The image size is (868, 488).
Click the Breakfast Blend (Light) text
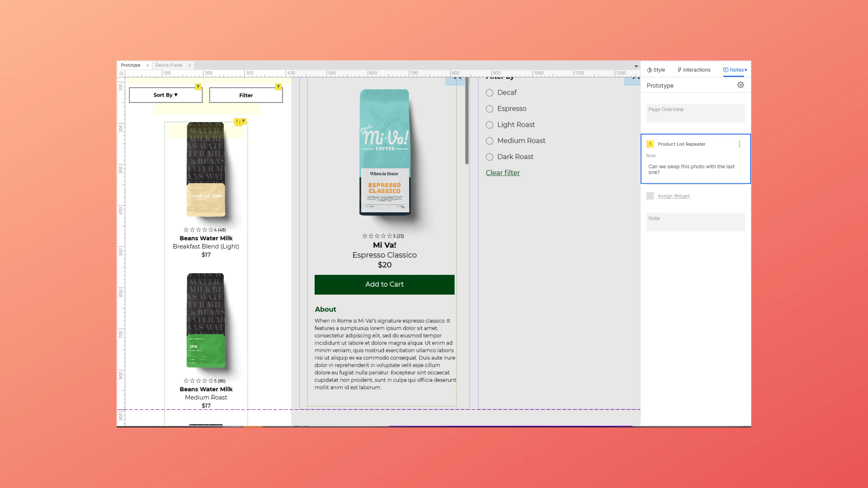206,246
